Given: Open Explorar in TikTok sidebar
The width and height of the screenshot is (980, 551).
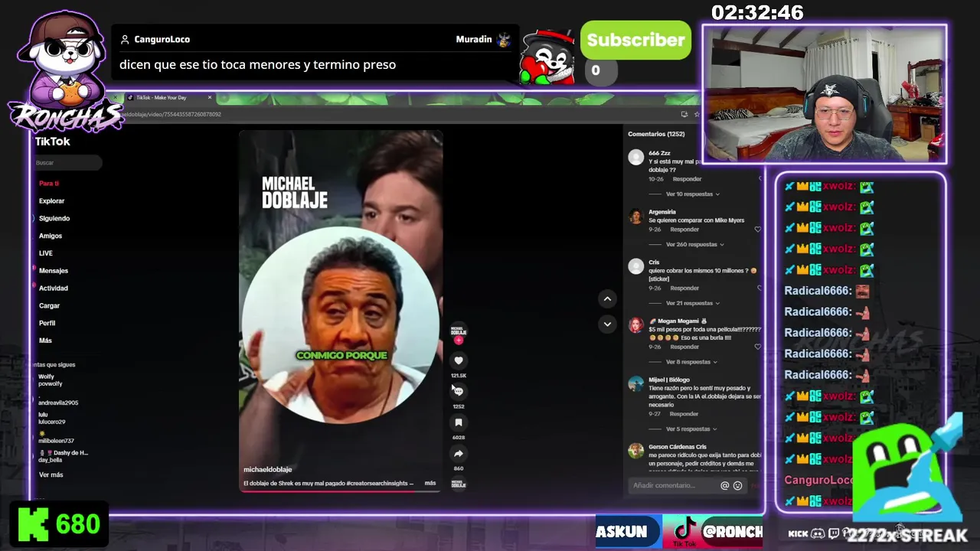Looking at the screenshot, I should 51,201.
